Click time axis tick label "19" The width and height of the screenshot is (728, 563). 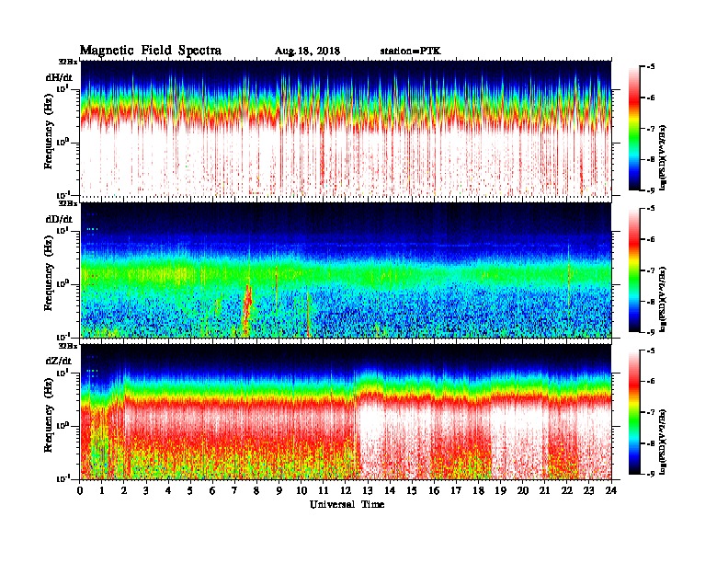500,491
